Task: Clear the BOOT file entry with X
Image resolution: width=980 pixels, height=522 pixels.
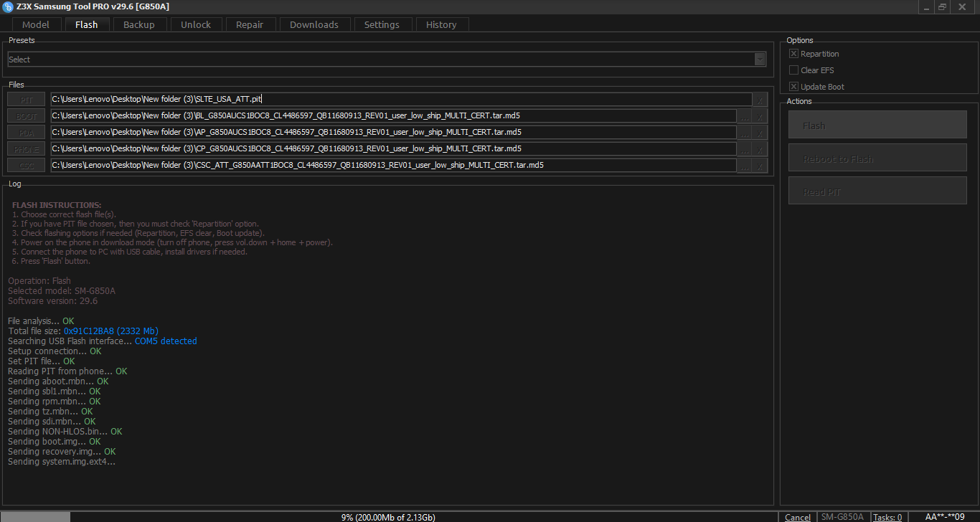Action: (760, 116)
